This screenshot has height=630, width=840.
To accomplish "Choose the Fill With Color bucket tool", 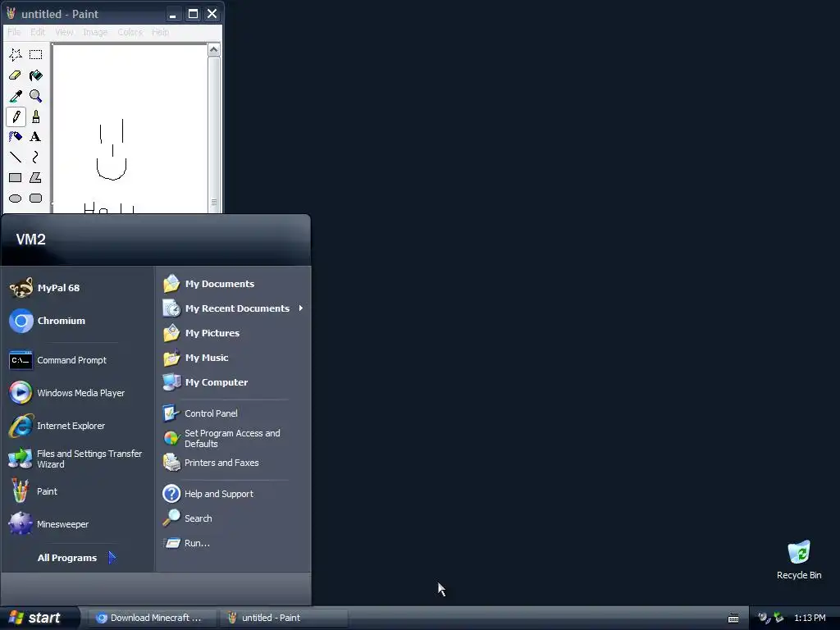I will click(36, 75).
